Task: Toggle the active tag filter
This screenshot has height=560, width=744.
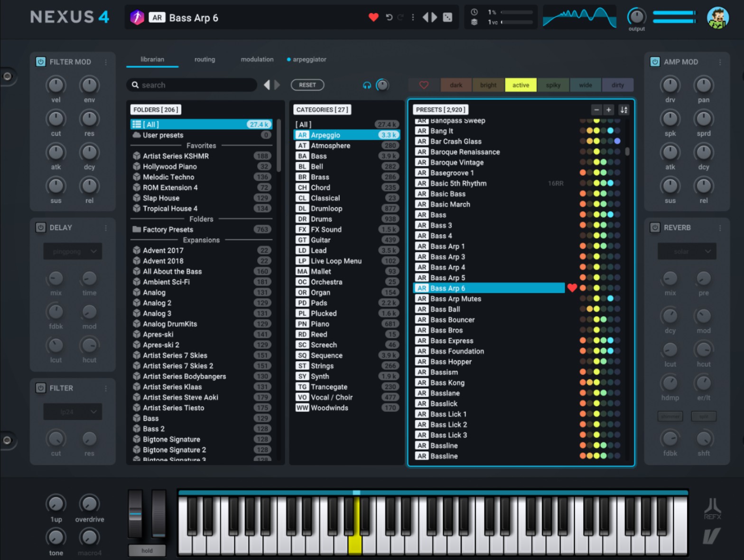Action: click(x=521, y=85)
